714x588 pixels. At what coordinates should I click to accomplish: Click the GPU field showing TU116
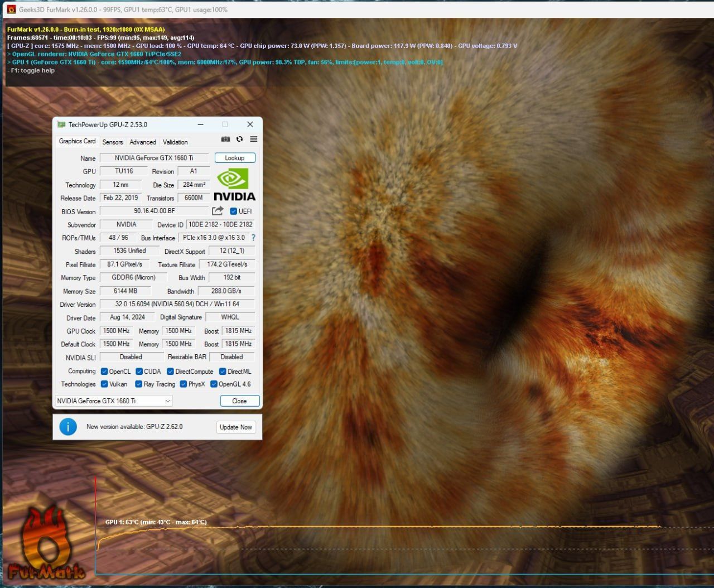[124, 171]
